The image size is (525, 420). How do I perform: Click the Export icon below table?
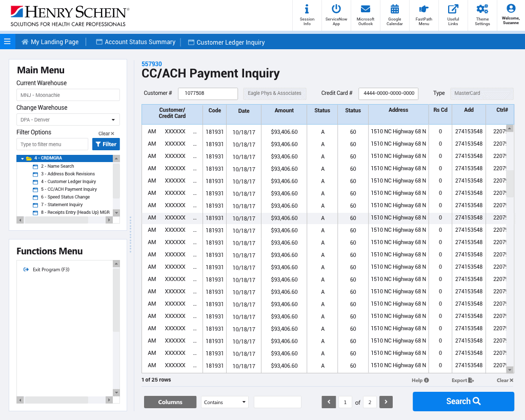pyautogui.click(x=471, y=380)
